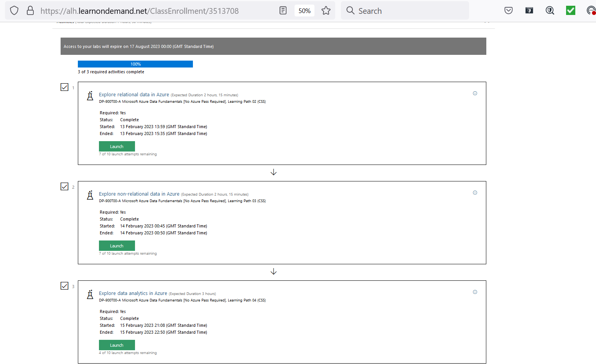The image size is (596, 364).
Task: Open info popup for Explore non-relational data
Action: (x=475, y=193)
